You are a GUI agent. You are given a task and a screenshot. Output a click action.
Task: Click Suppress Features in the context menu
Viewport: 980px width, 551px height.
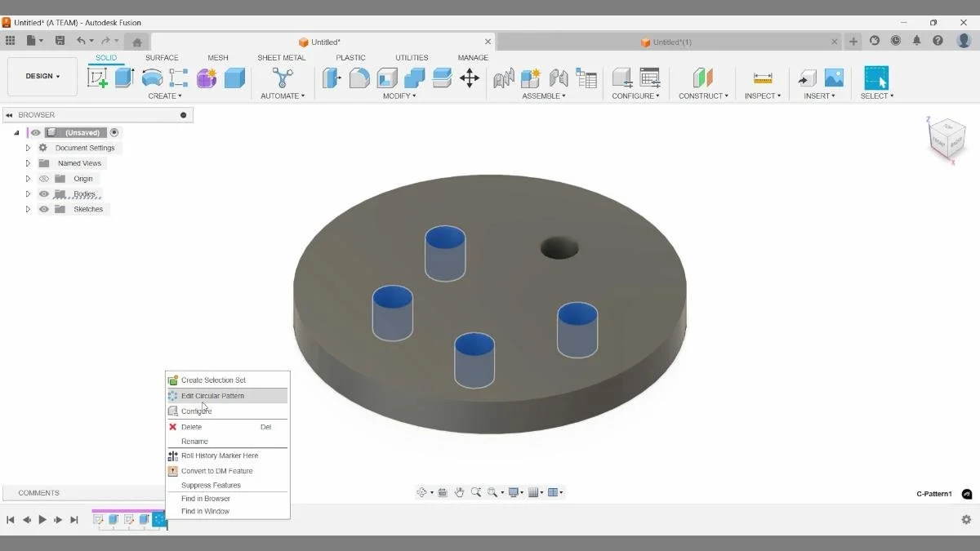click(x=212, y=484)
